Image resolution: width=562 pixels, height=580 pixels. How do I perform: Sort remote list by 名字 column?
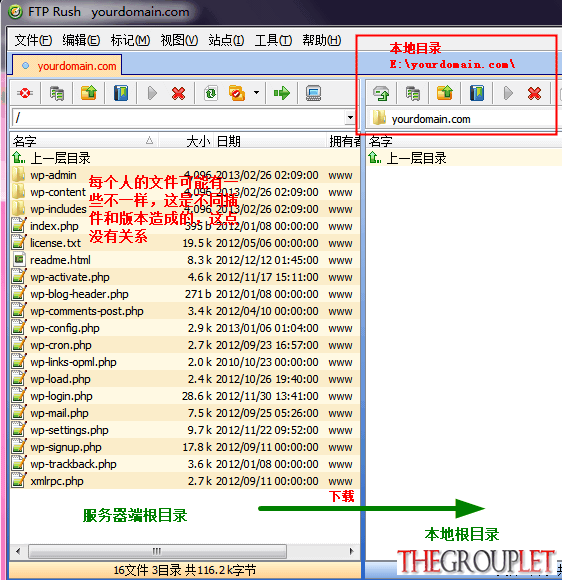(83, 141)
